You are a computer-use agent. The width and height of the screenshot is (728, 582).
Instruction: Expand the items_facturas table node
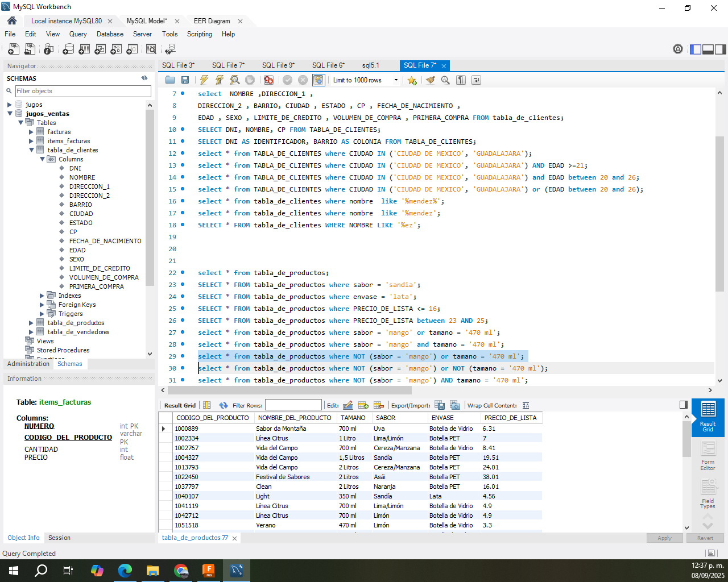[31, 141]
